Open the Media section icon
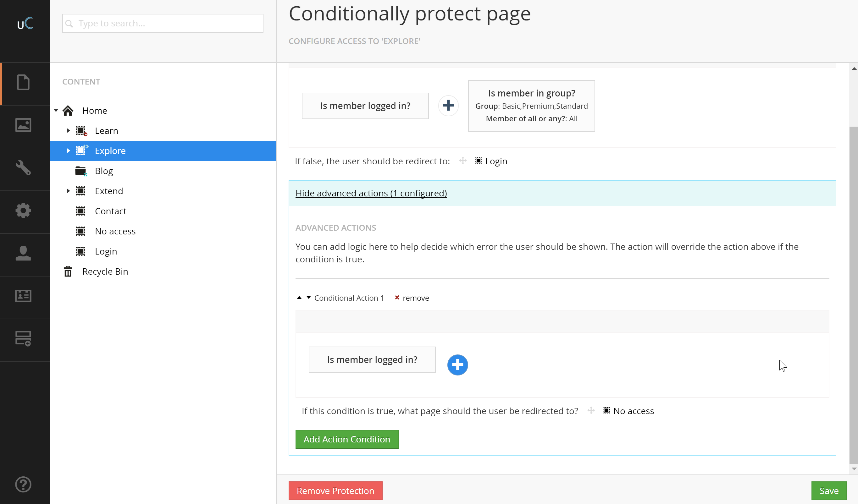The image size is (858, 504). (x=23, y=125)
